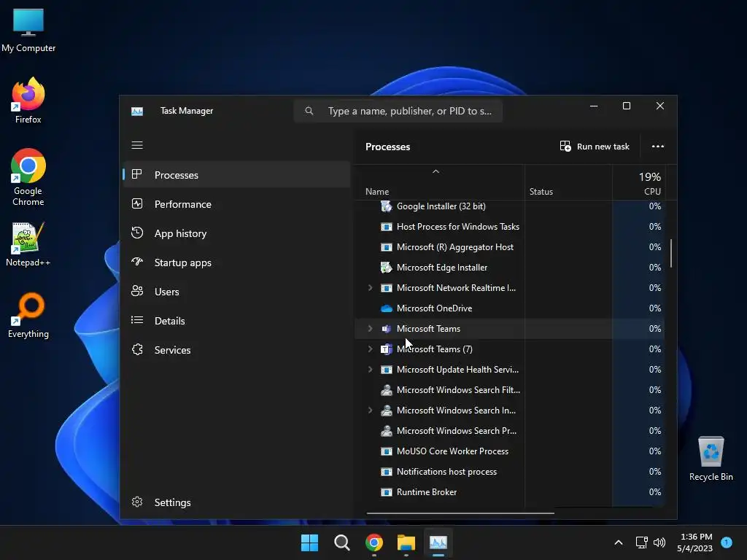Show hidden system tray icons
747x560 pixels.
click(619, 542)
